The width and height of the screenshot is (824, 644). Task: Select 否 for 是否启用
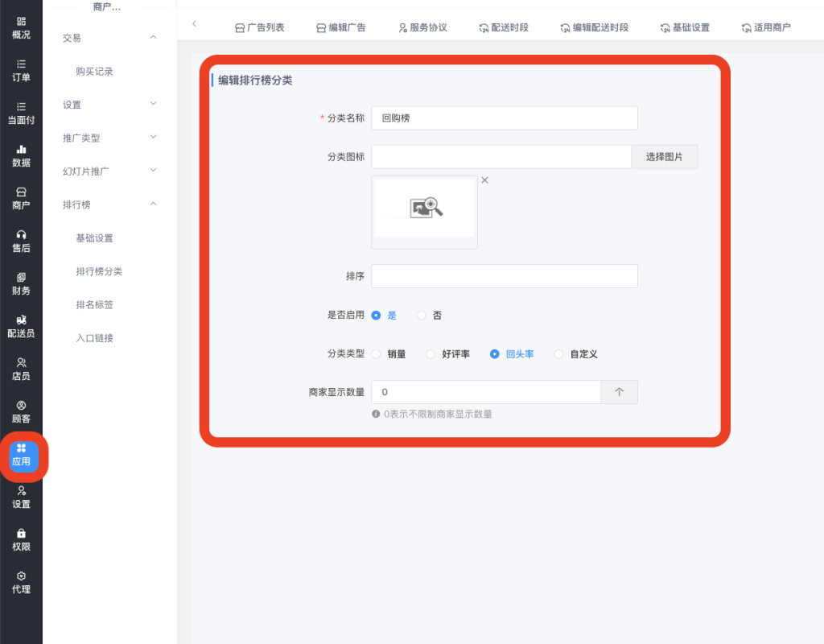[422, 316]
